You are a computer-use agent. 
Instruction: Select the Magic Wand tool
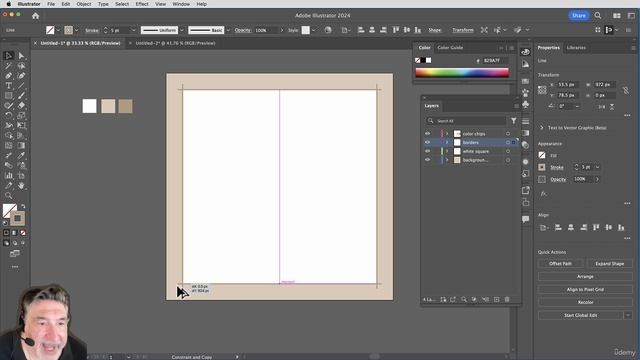(8, 66)
